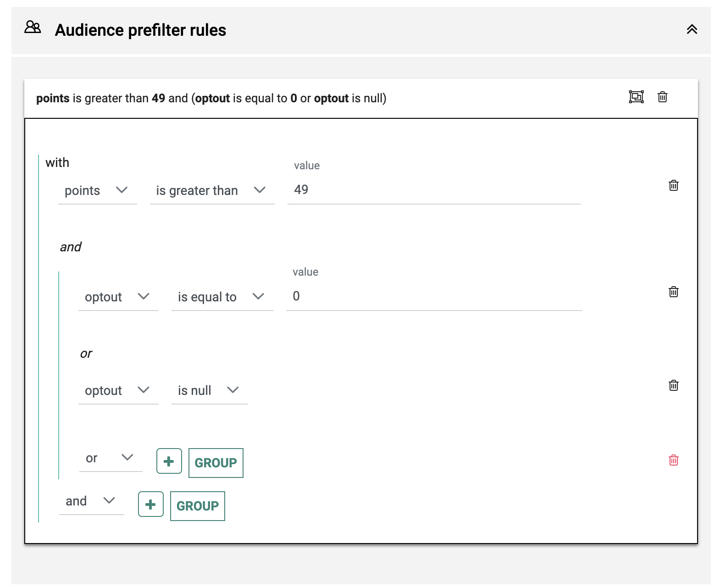Change the outer 'and' logic operator dropdown

[91, 501]
